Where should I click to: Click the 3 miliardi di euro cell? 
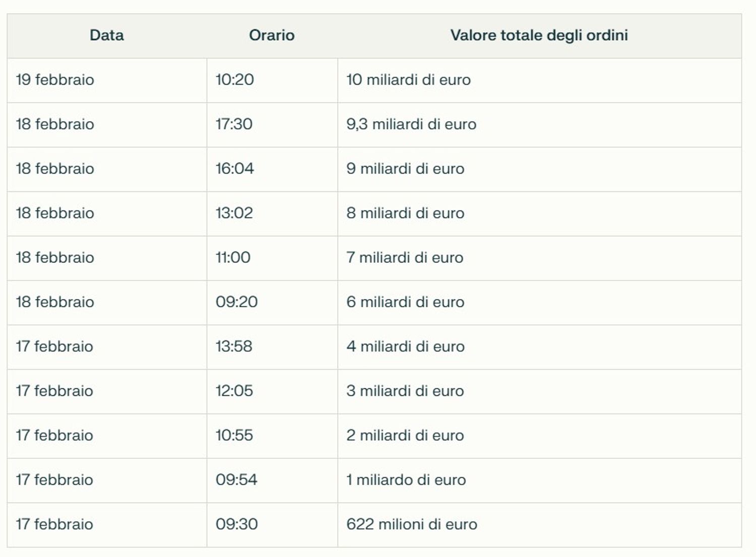(405, 391)
